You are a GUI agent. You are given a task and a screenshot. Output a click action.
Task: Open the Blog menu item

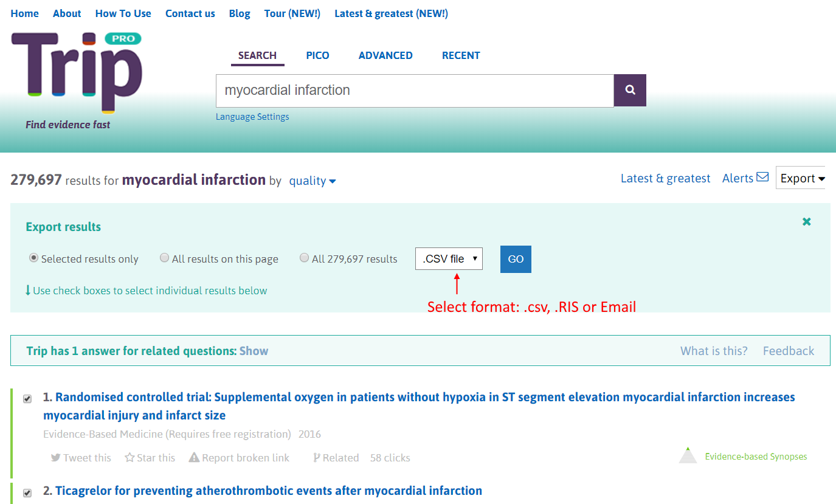click(x=240, y=13)
